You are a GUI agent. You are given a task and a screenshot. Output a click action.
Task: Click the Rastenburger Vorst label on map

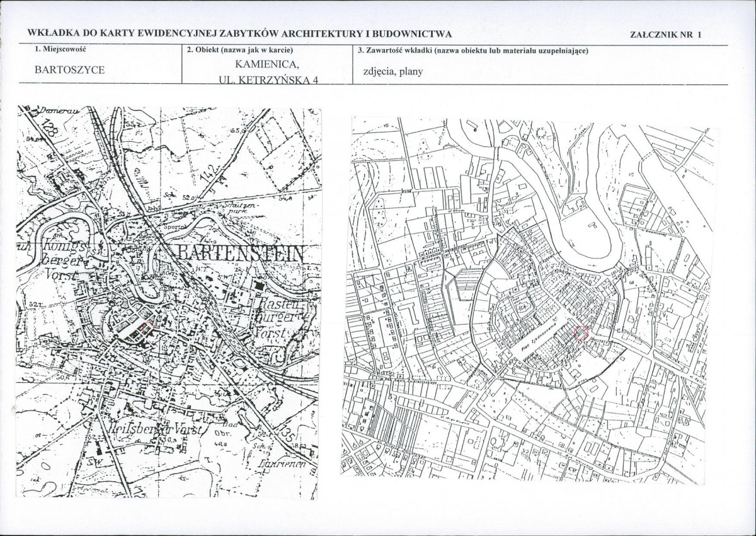click(283, 318)
